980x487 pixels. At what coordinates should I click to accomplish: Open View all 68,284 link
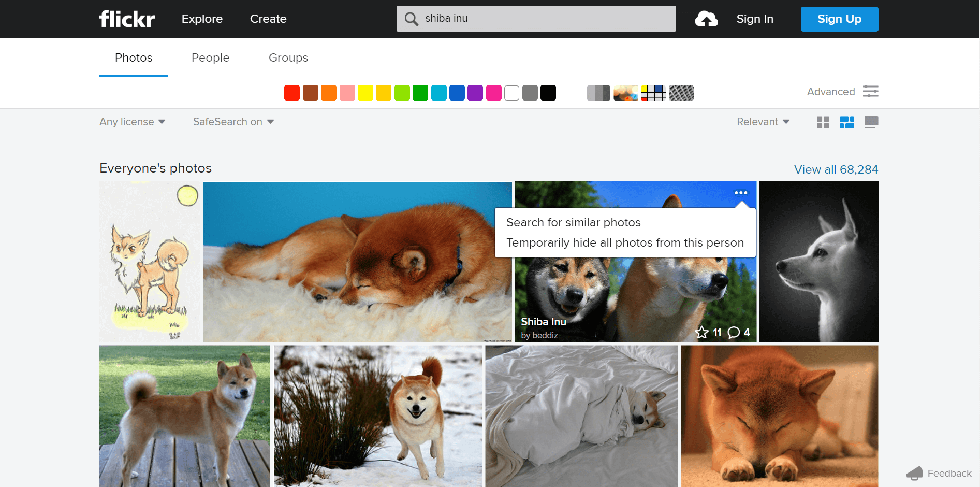pos(836,169)
